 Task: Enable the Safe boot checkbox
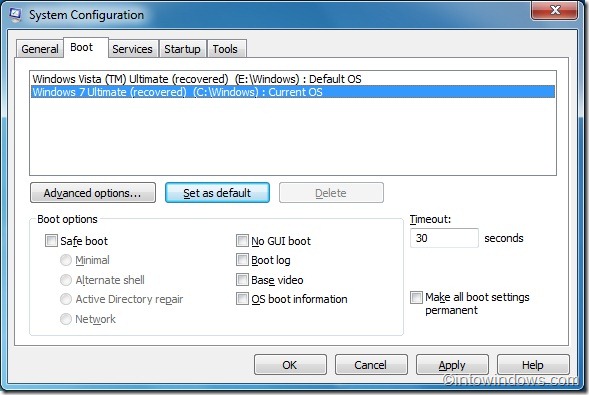(x=51, y=240)
